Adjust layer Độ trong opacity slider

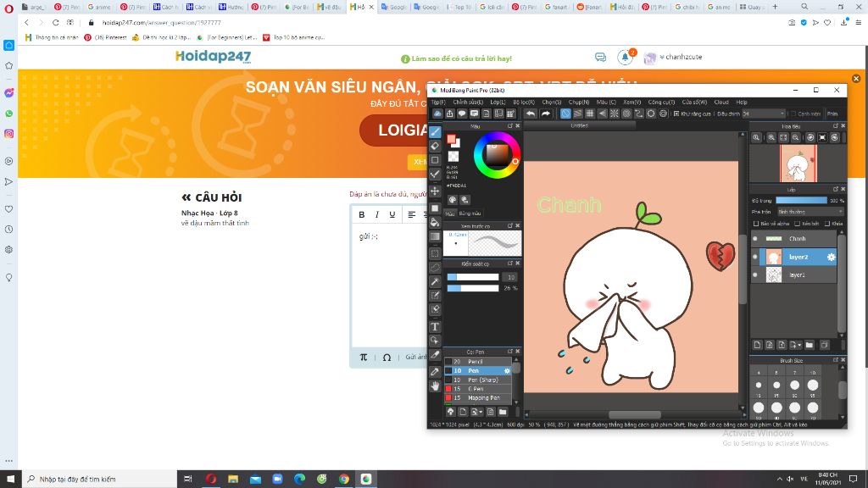802,200
